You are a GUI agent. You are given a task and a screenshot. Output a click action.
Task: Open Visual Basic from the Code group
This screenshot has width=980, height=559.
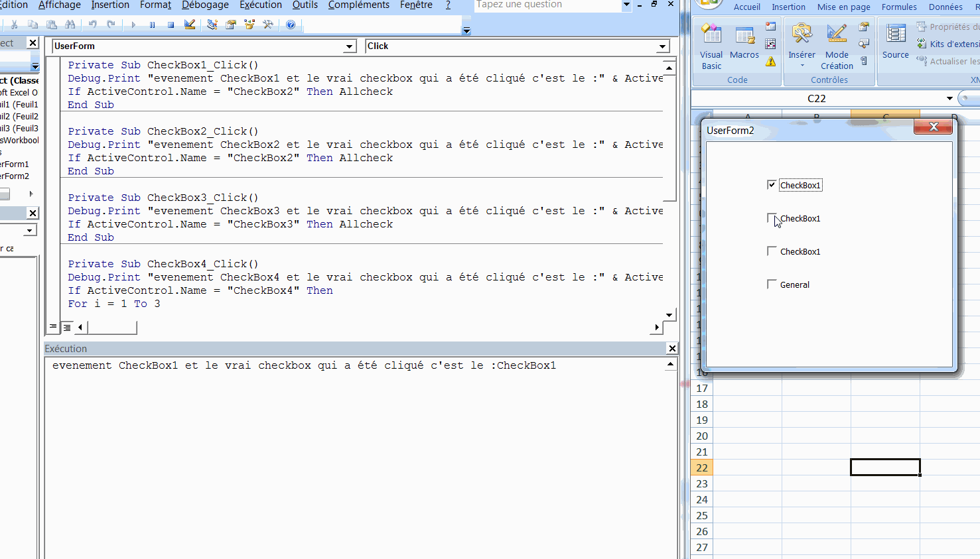tap(711, 48)
